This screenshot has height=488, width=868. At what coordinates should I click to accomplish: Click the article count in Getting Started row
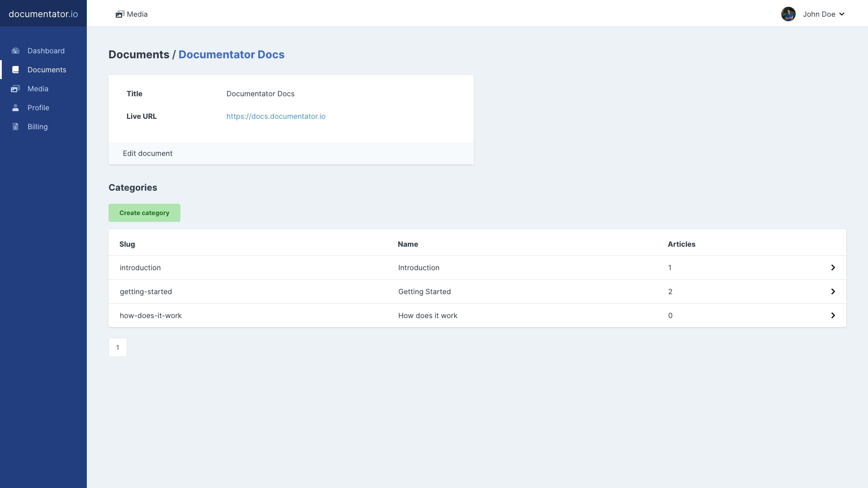[670, 292]
